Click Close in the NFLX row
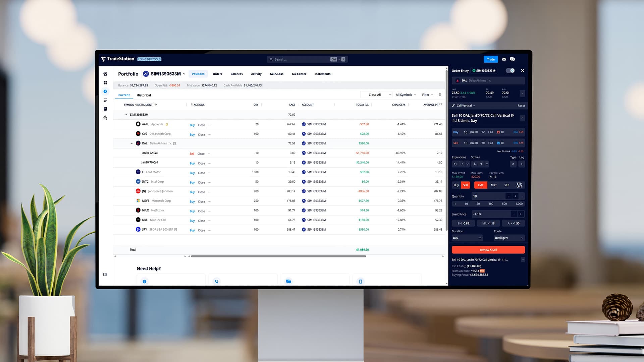Viewport: 644px width, 362px height. point(201,212)
